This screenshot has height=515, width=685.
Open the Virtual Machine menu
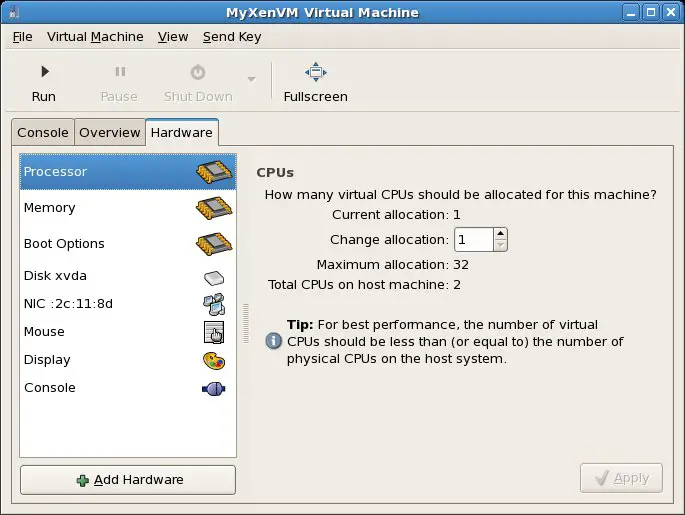(x=95, y=37)
